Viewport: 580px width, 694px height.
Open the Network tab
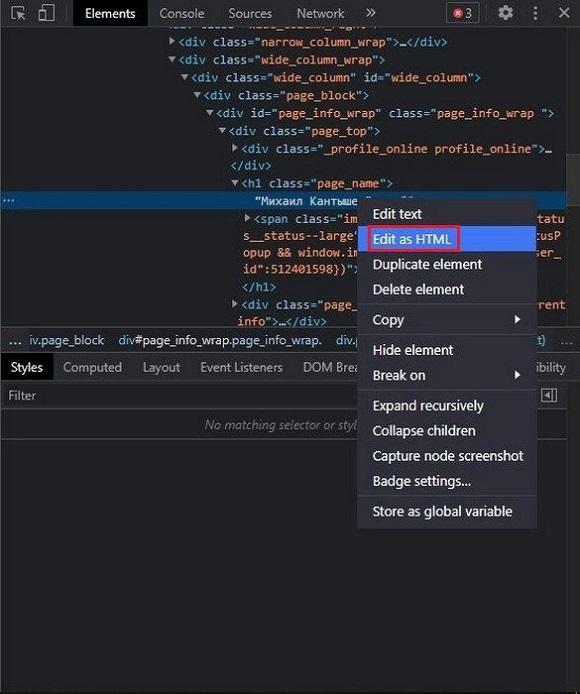(x=320, y=14)
